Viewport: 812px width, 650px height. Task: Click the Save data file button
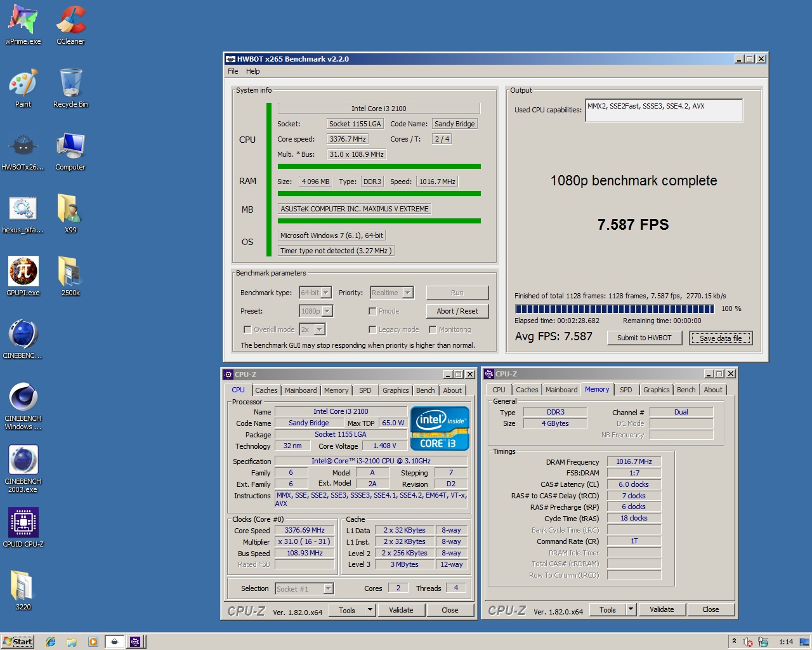721,338
